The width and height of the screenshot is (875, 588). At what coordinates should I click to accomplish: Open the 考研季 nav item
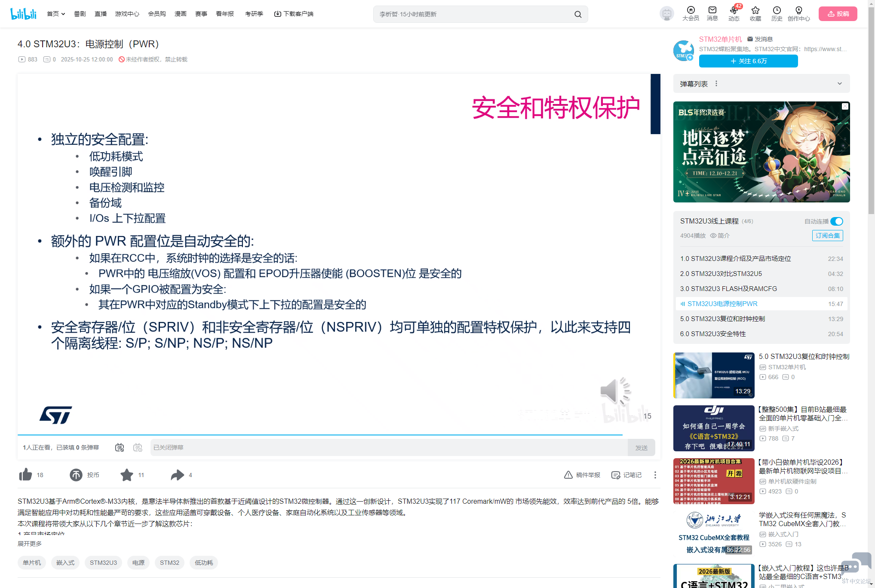(x=254, y=14)
